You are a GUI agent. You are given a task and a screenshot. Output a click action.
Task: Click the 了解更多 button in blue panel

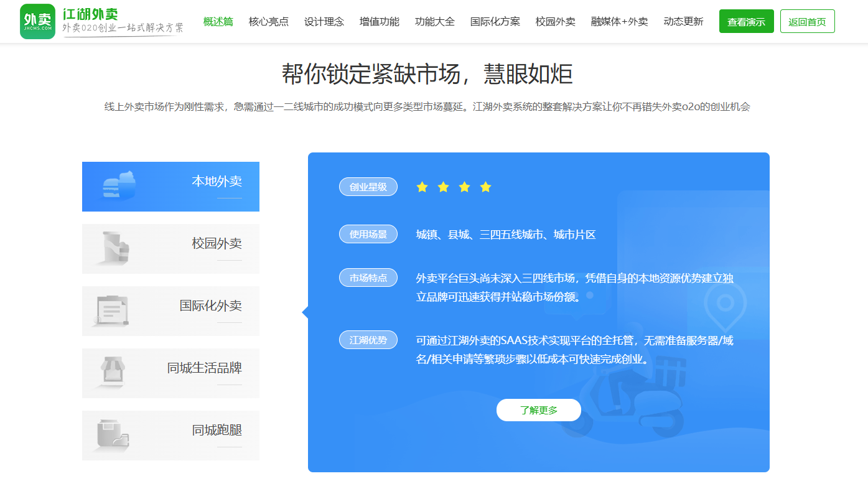[x=538, y=410]
